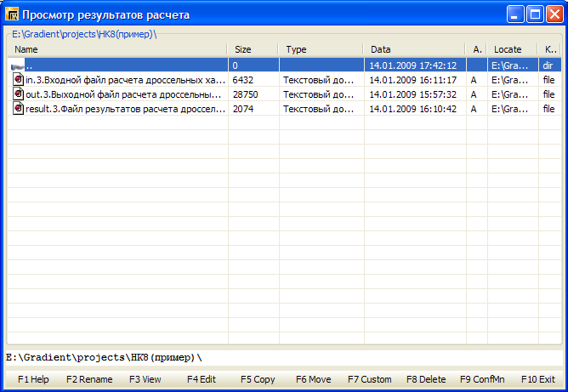Click attribute 'A' of out.3 row
Viewport: 568px width, 392px height.
[473, 94]
